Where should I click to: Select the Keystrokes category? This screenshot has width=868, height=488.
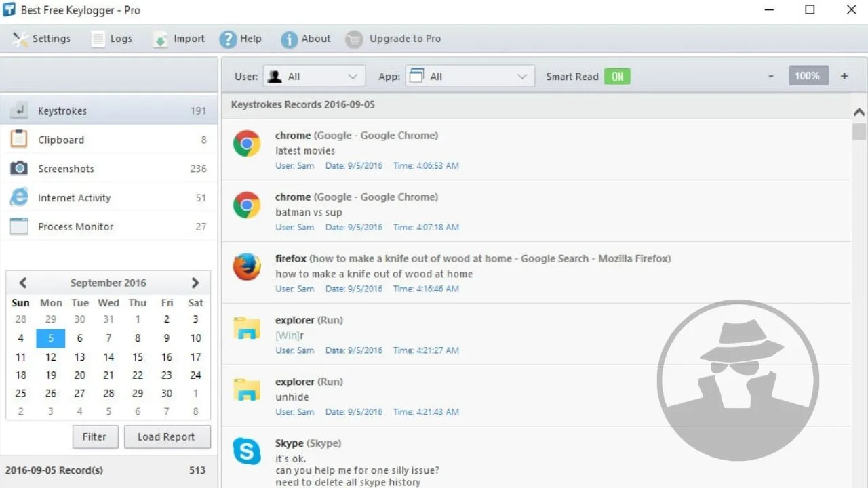click(108, 110)
